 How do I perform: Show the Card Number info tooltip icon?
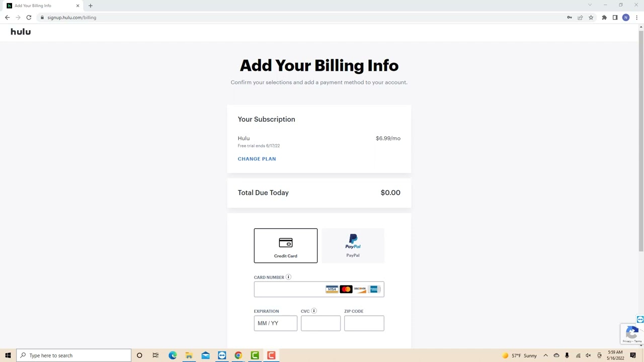pyautogui.click(x=288, y=277)
